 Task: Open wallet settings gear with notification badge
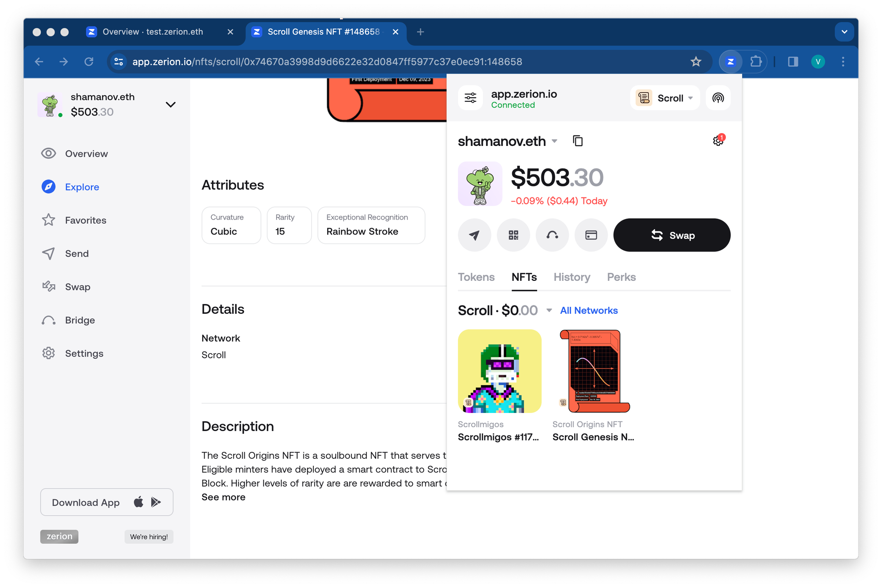718,141
